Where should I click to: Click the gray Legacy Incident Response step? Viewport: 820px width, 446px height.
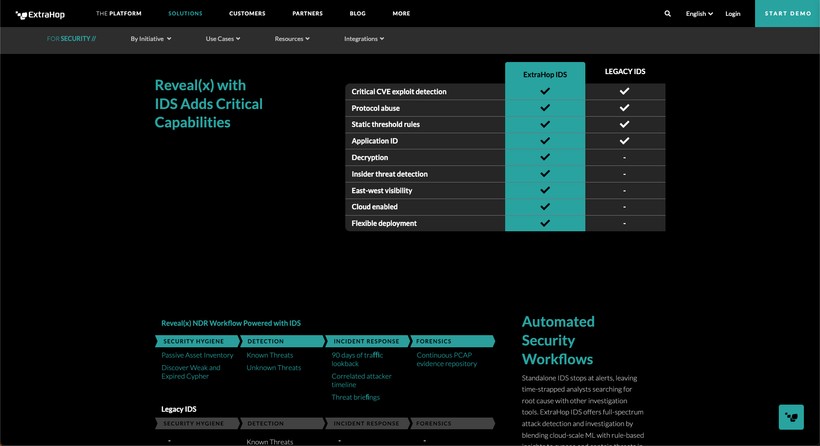[368, 424]
